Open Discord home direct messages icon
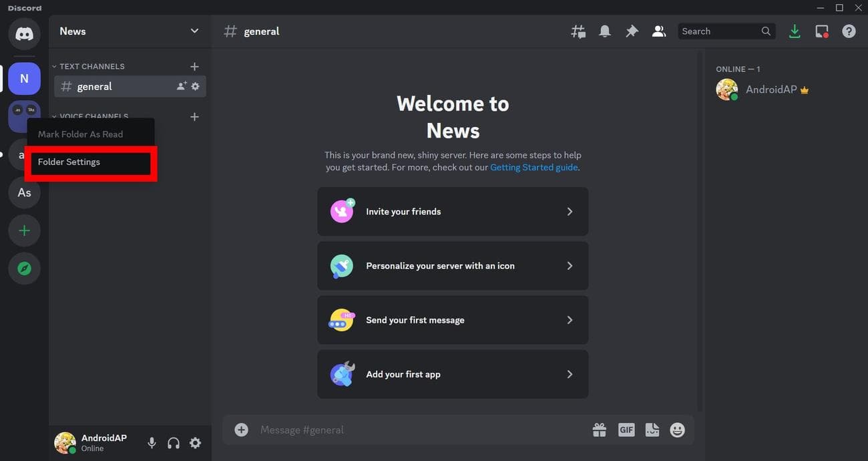The image size is (868, 461). pyautogui.click(x=24, y=33)
